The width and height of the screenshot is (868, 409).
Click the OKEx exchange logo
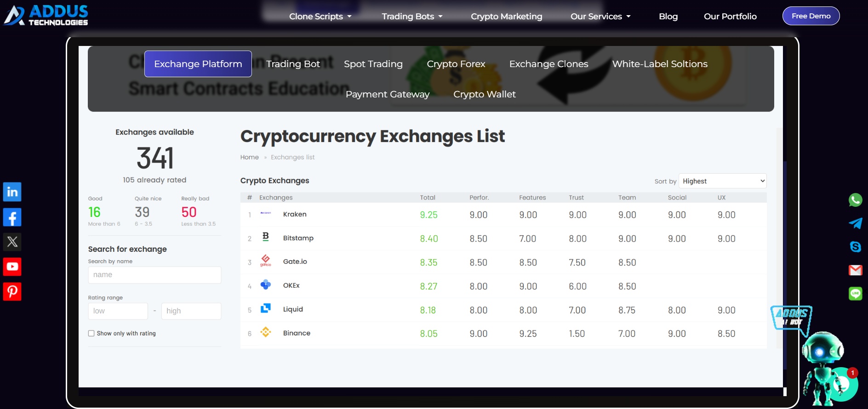[266, 284]
